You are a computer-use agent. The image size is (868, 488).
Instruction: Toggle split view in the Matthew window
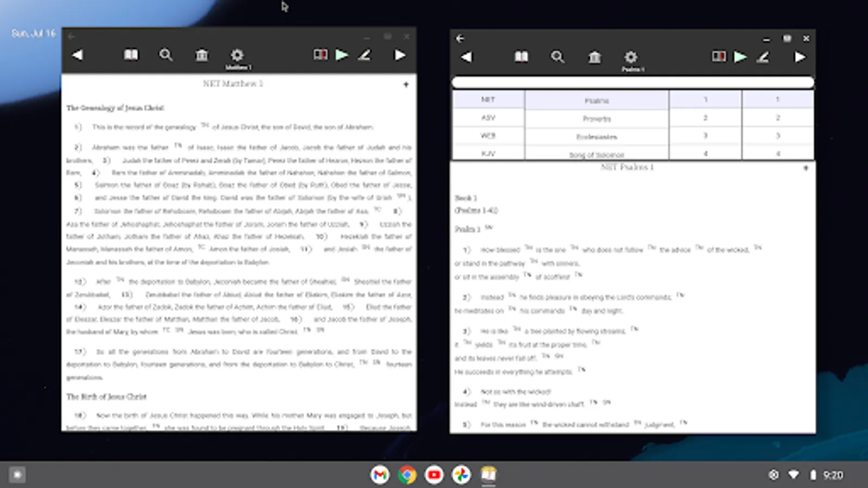point(321,55)
